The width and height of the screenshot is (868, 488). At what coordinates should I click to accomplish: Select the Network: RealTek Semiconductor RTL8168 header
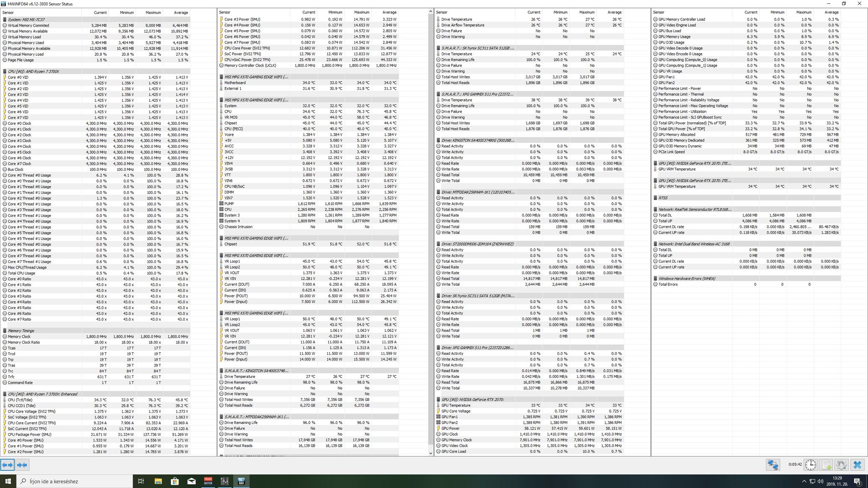746,209
